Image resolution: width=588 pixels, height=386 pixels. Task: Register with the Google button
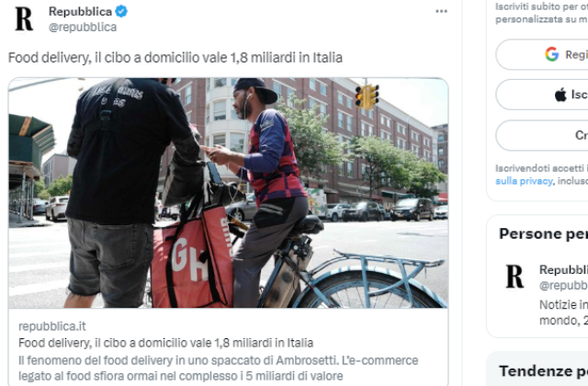(x=542, y=54)
